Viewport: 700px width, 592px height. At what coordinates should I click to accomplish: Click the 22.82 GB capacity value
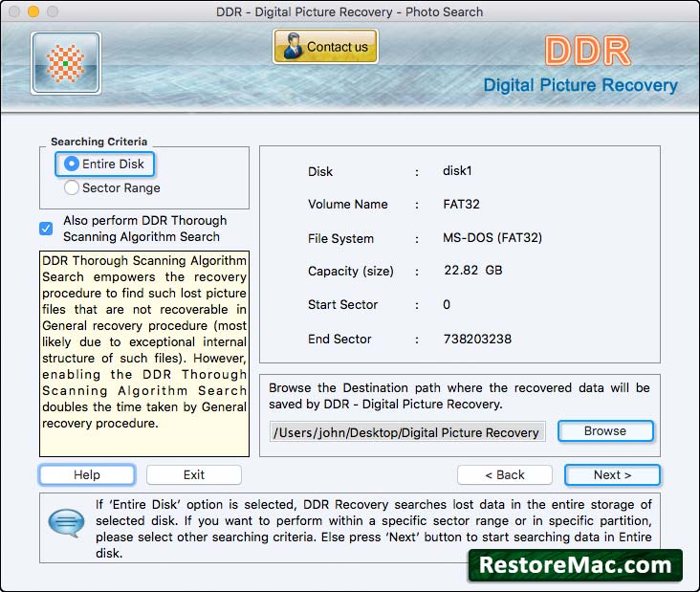coord(472,270)
